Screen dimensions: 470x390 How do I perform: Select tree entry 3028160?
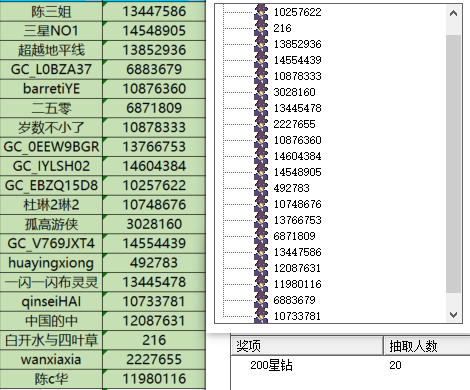point(294,92)
